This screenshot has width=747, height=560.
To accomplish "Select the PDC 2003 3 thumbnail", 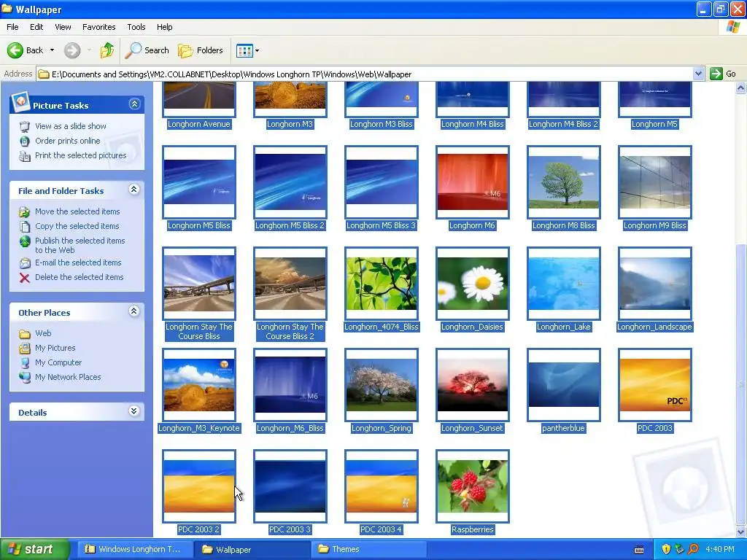I will (x=290, y=486).
